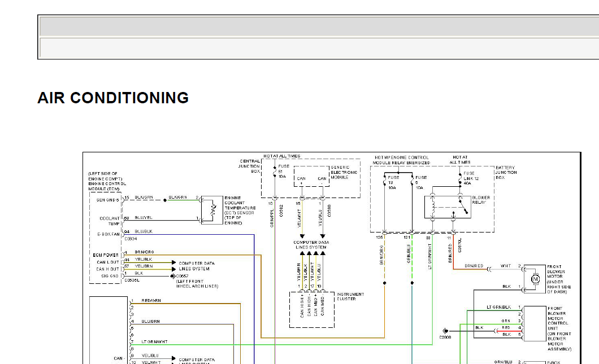The image size is (599, 364).
Task: Click the dark gray top header bar
Action: 319,27
